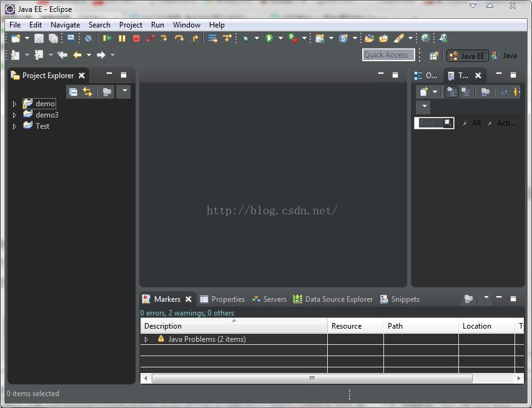
Task: Open the Run dropdown arrow
Action: [280, 38]
